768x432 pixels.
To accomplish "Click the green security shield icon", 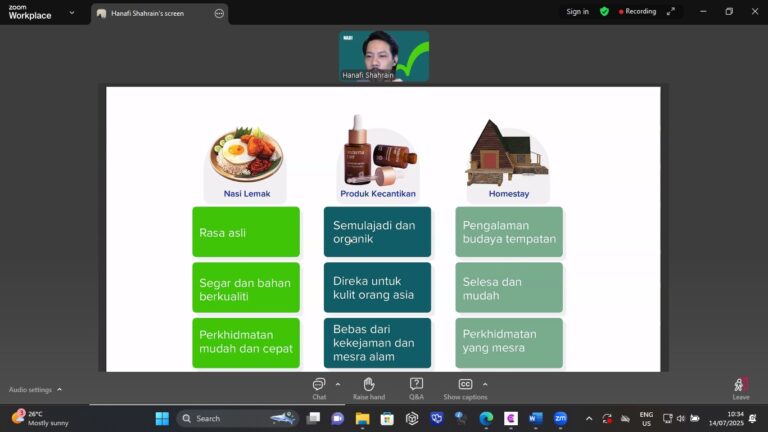I will click(604, 12).
